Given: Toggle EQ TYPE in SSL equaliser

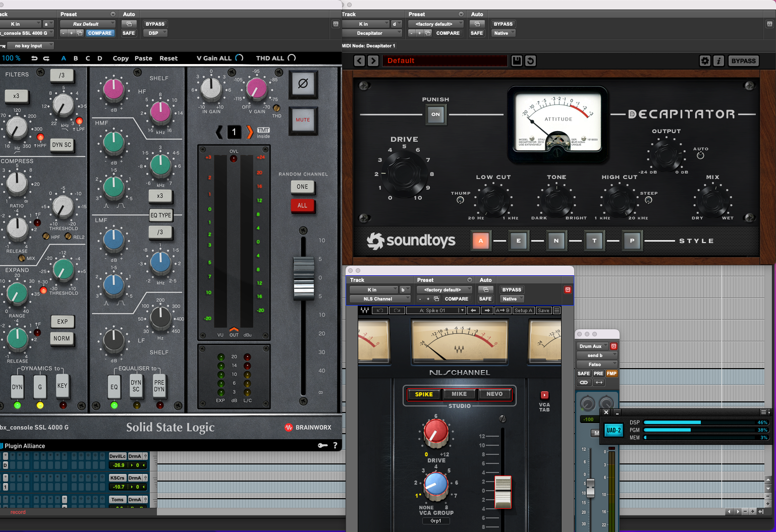Looking at the screenshot, I should 161,215.
